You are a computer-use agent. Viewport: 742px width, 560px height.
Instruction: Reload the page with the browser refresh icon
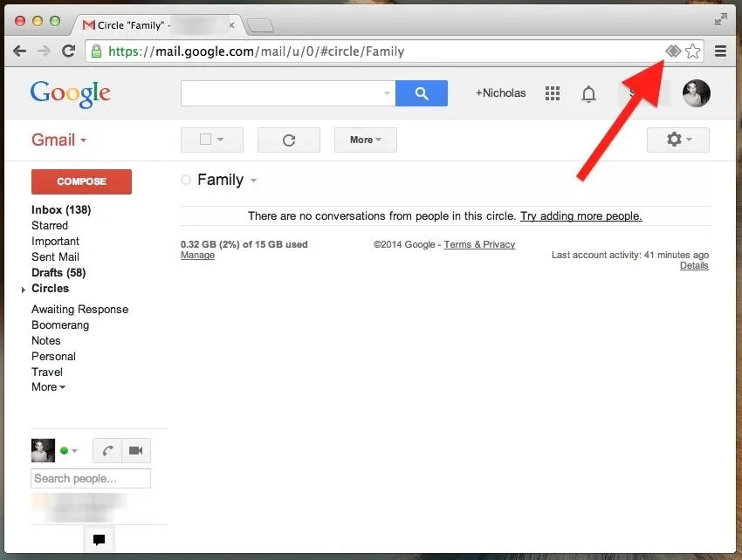69,51
